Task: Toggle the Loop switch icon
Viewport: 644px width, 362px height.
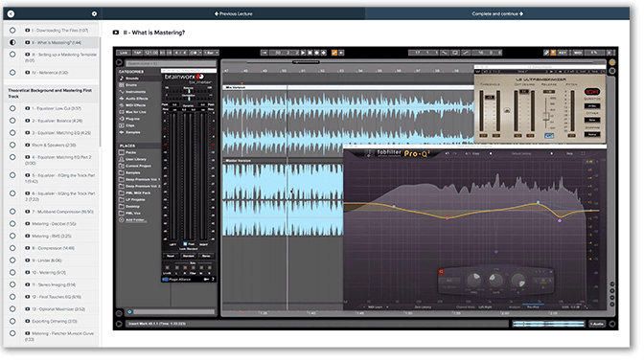Action: pyautogui.click(x=455, y=53)
